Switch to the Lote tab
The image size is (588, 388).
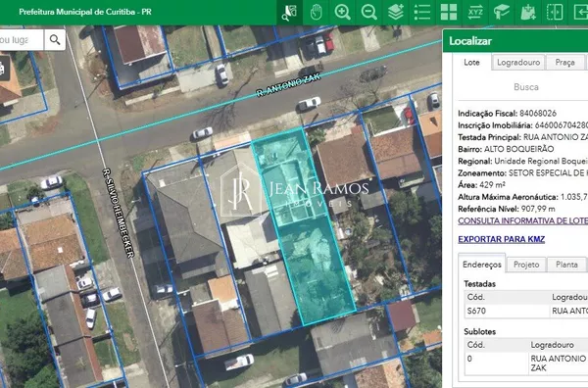[471, 63]
